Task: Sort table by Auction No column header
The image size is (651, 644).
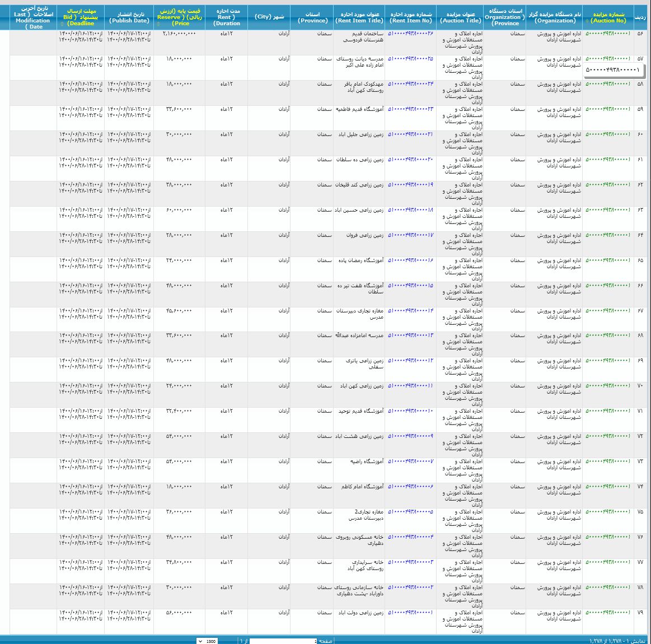Action: (608, 17)
